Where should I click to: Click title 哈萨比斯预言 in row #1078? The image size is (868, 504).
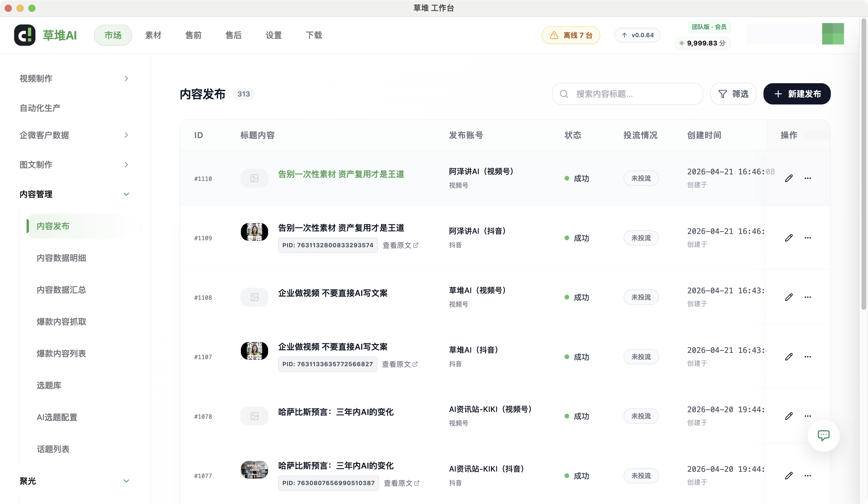pyautogui.click(x=336, y=412)
